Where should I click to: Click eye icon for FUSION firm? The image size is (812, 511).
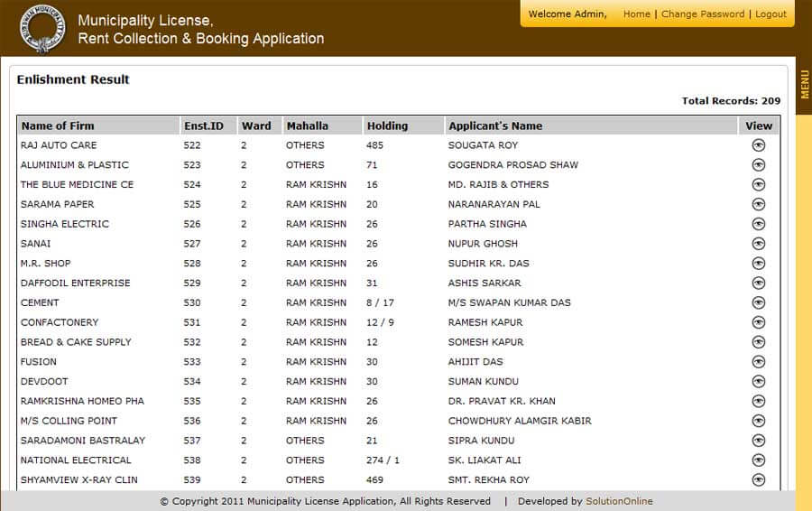point(758,362)
